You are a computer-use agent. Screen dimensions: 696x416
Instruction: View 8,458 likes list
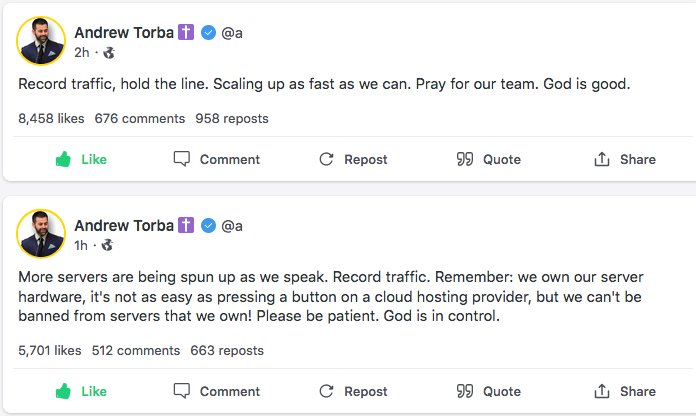51,118
